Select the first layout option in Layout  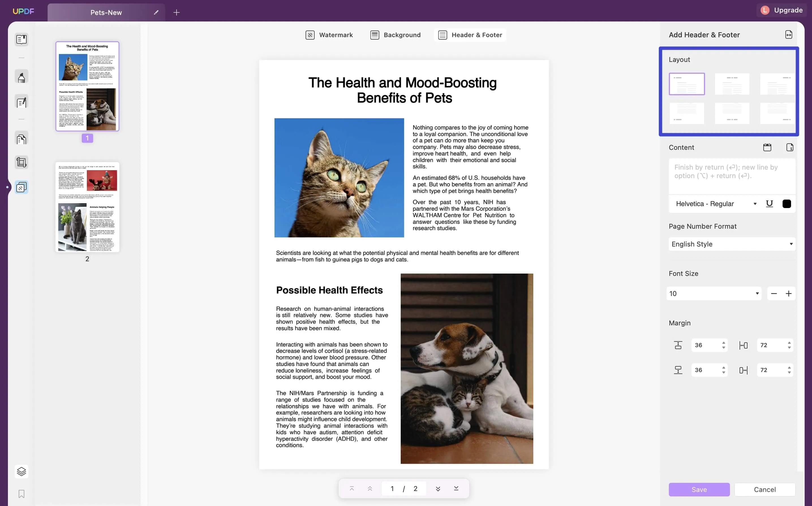687,84
